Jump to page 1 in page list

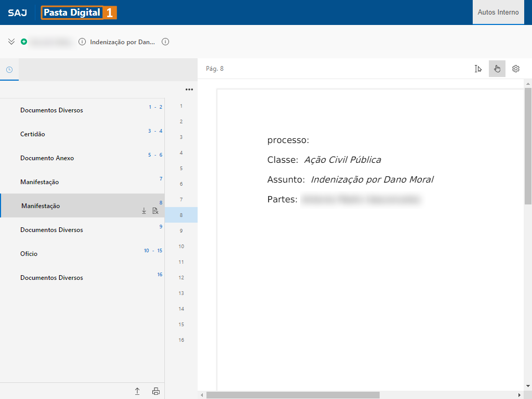[181, 106]
